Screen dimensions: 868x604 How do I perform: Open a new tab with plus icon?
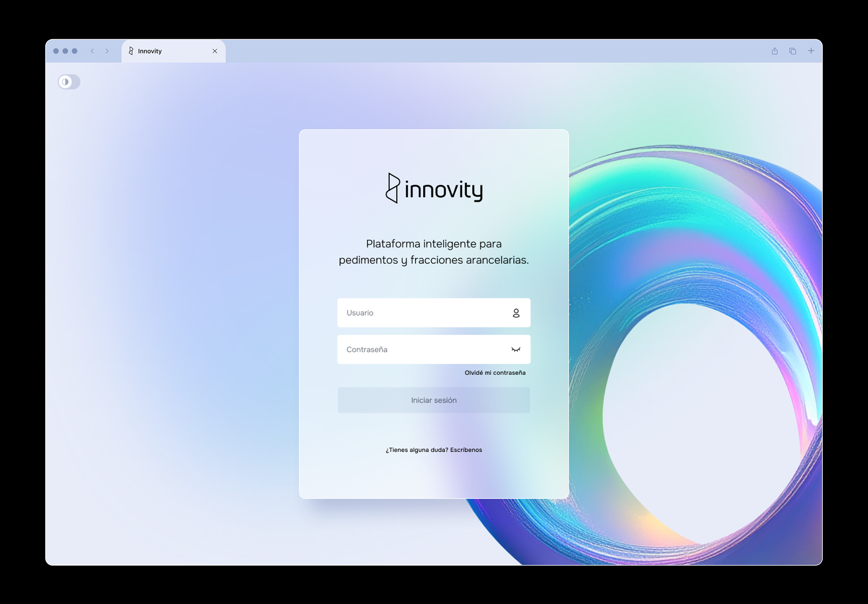pos(811,51)
